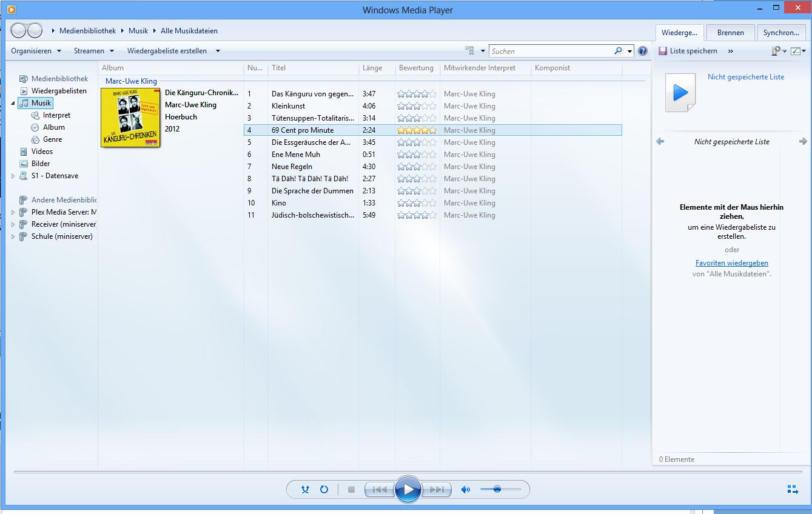Expand the Receiver (miniserver) node
Viewport: 812px width, 514px height.
coord(13,224)
